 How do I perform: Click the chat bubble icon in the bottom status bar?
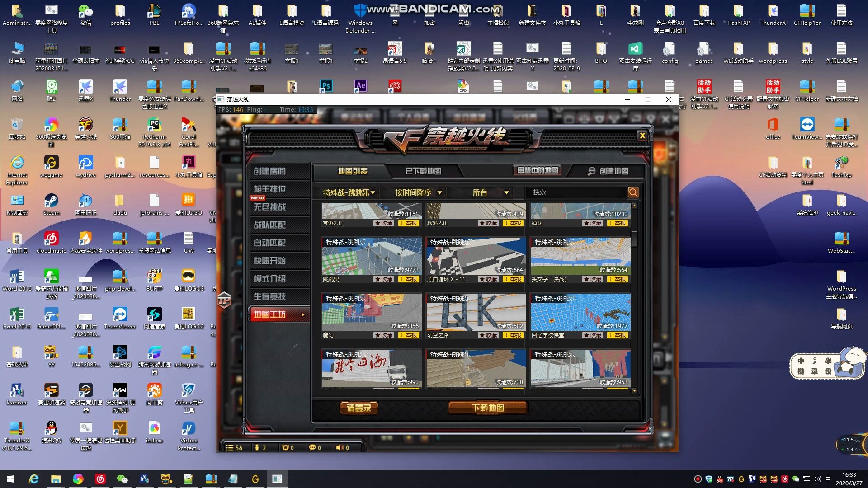(x=312, y=448)
